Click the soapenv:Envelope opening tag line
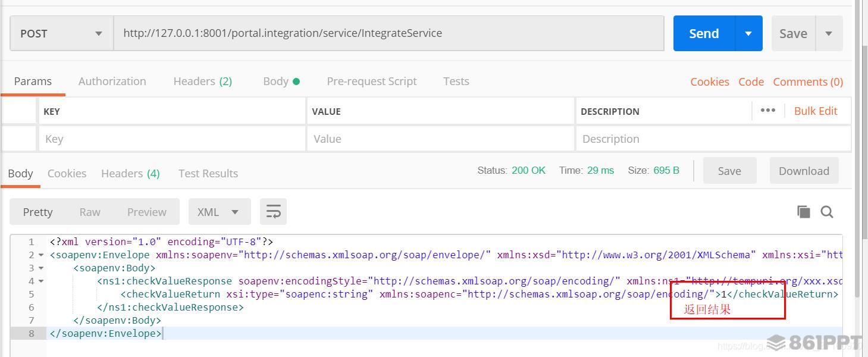Screen dimensions: 868x357 coord(446,255)
